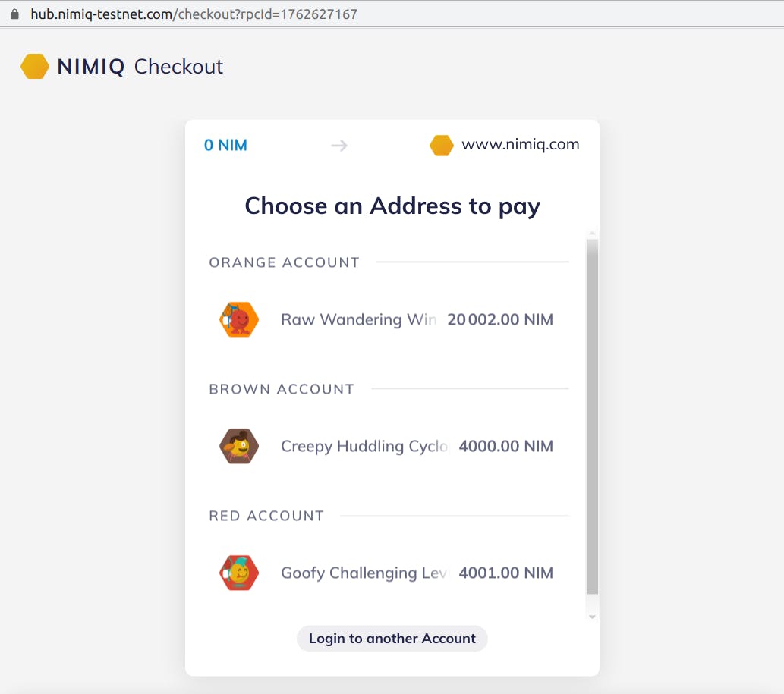
Task: Click the orange account identicon avatar
Action: [x=239, y=319]
